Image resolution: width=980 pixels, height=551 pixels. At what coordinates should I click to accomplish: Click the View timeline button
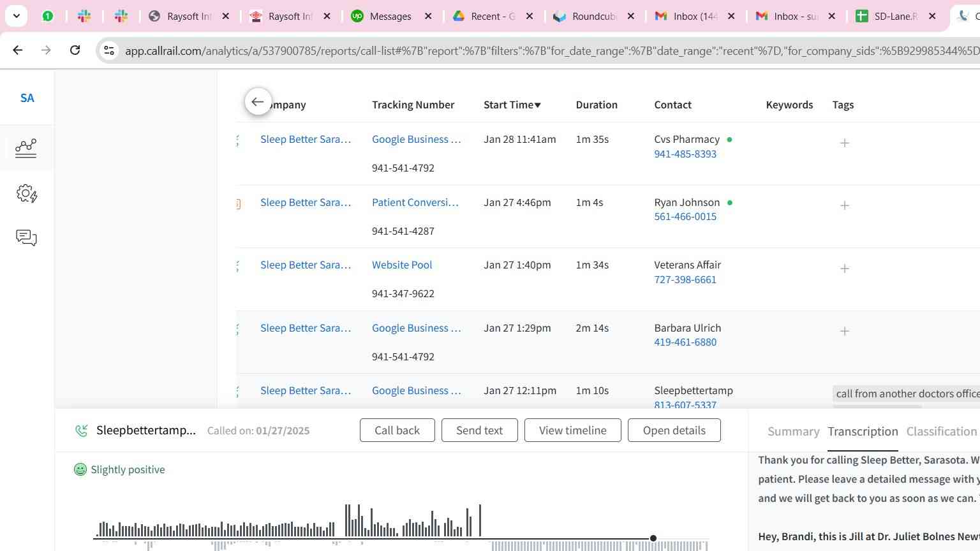coord(572,430)
